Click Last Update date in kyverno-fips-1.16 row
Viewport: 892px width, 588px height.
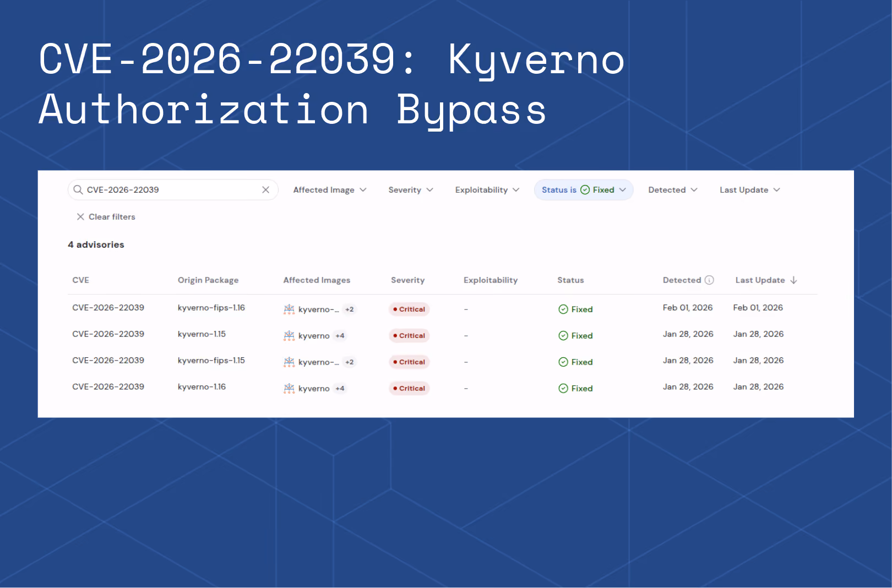pos(758,308)
